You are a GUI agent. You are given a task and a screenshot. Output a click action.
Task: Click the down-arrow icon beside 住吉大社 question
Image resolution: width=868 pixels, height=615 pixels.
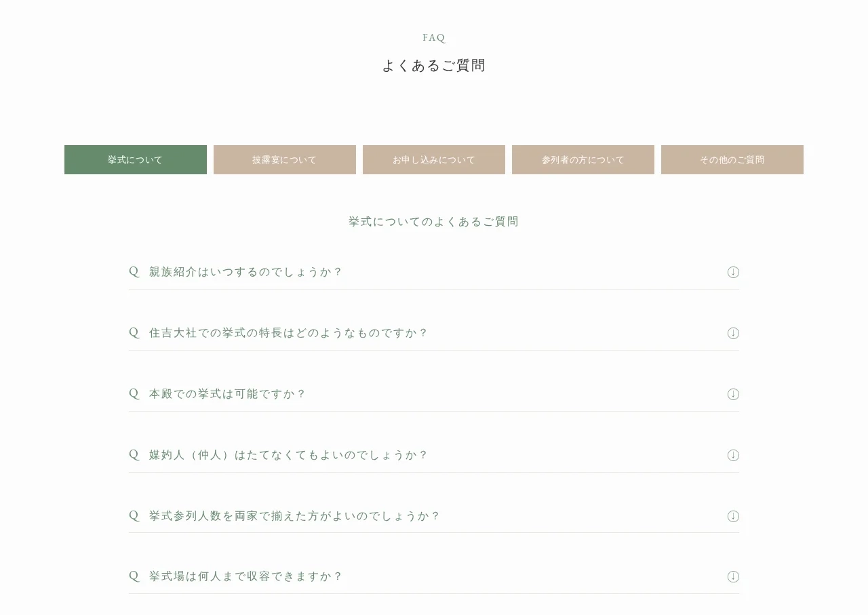click(x=733, y=333)
